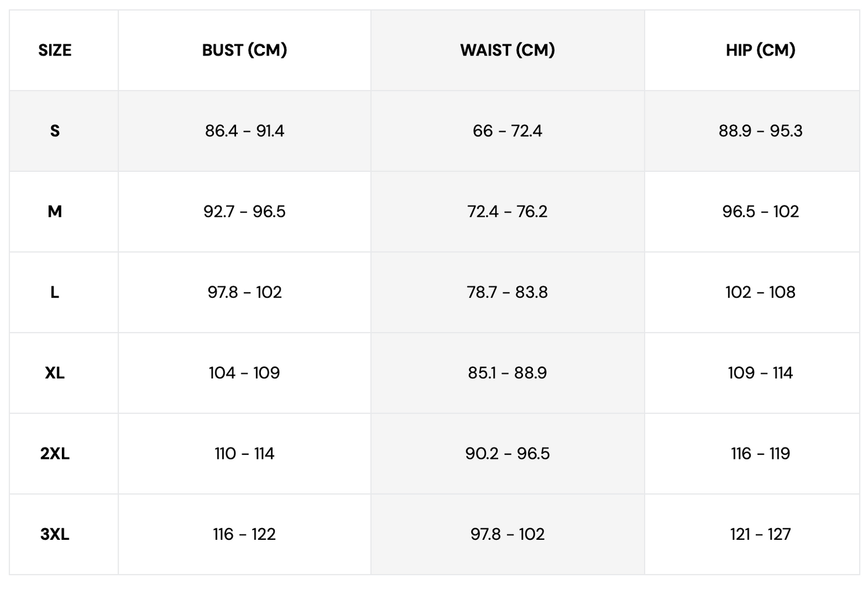Select the HIP (CM) header cell
Viewport: 868px width, 589px height.
click(760, 50)
